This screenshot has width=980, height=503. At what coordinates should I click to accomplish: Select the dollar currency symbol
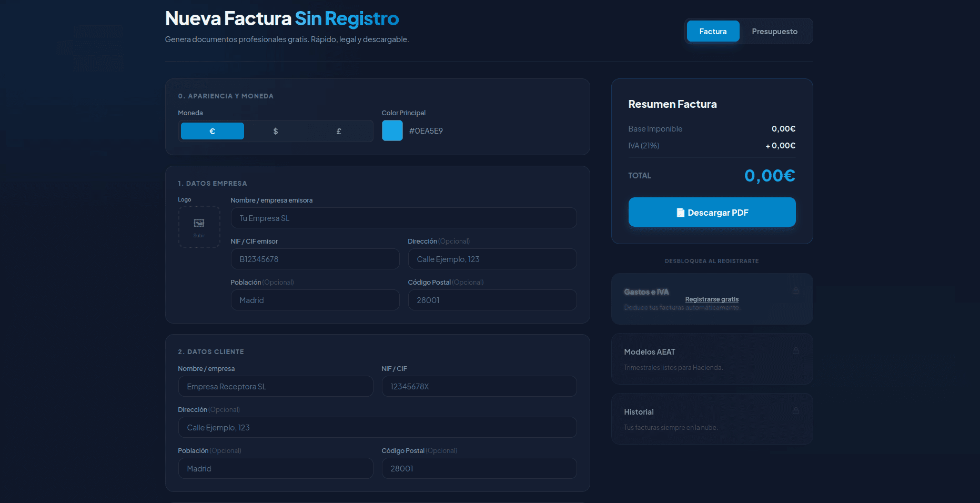click(275, 130)
